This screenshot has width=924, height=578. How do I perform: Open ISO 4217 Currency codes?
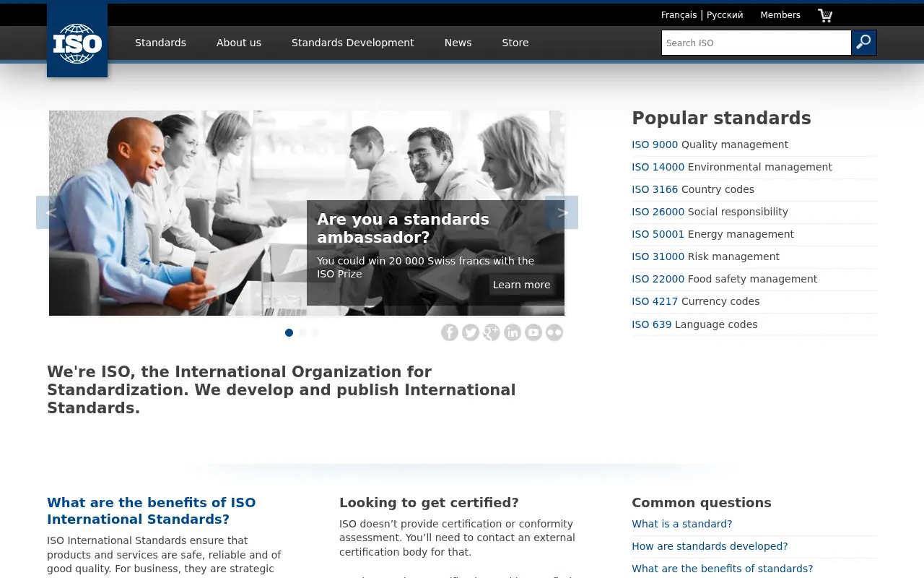point(695,301)
